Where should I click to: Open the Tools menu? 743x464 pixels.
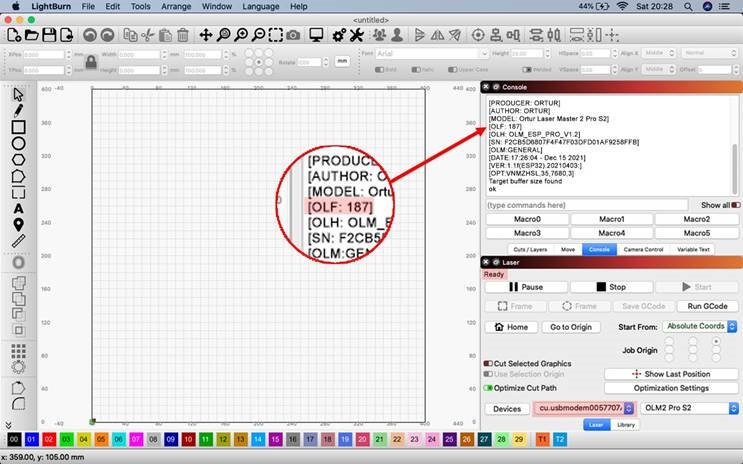pyautogui.click(x=140, y=7)
